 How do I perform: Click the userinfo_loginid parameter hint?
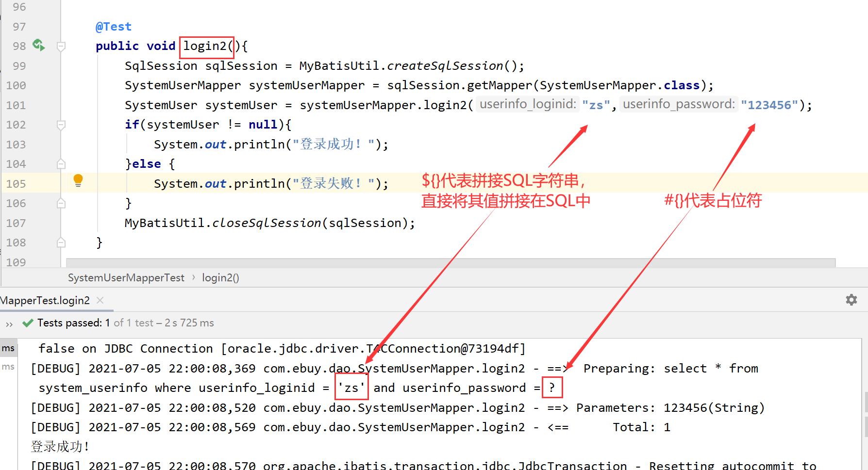click(528, 104)
